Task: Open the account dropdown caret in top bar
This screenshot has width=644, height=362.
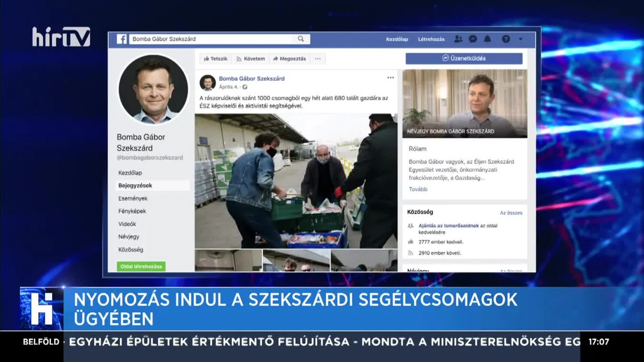Action: tap(521, 39)
